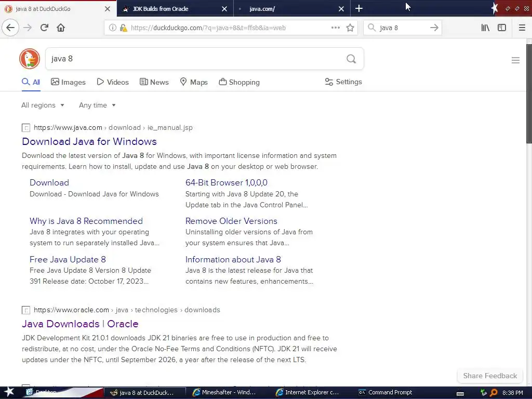Click the DuckDuckGo logo
This screenshot has width=532, height=399.
pyautogui.click(x=30, y=59)
